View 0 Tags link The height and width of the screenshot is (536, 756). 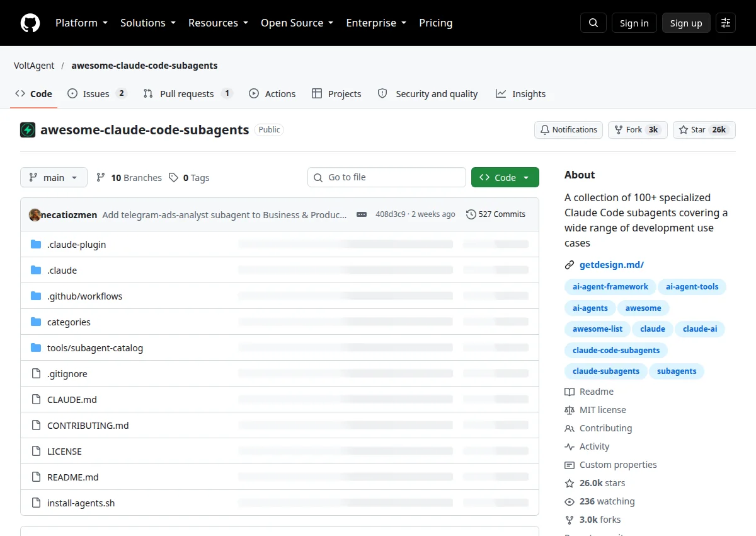click(x=189, y=177)
